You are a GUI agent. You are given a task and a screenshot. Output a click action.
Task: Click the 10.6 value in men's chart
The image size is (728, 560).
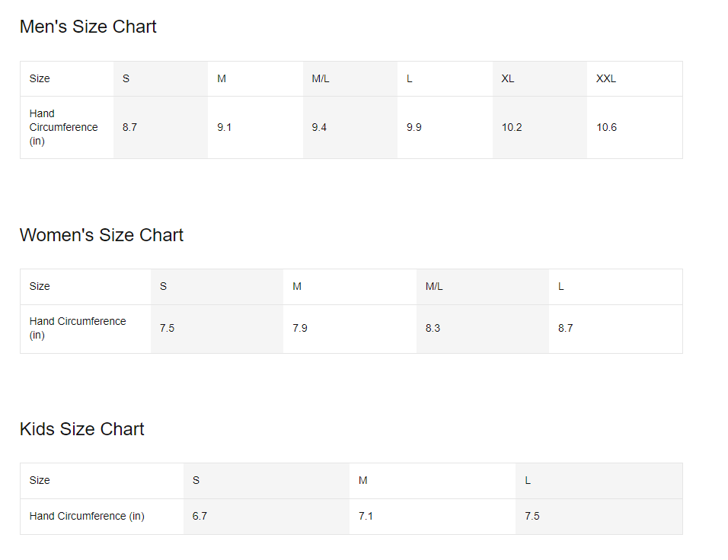[x=606, y=128]
